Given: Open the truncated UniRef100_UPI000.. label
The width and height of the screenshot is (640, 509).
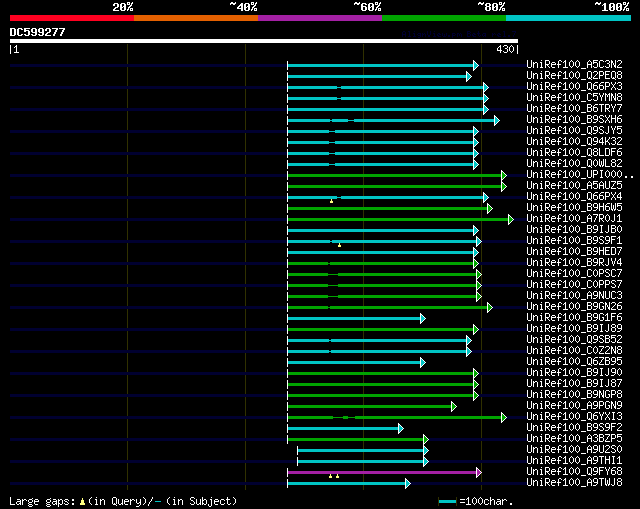Looking at the screenshot, I should pos(580,174).
